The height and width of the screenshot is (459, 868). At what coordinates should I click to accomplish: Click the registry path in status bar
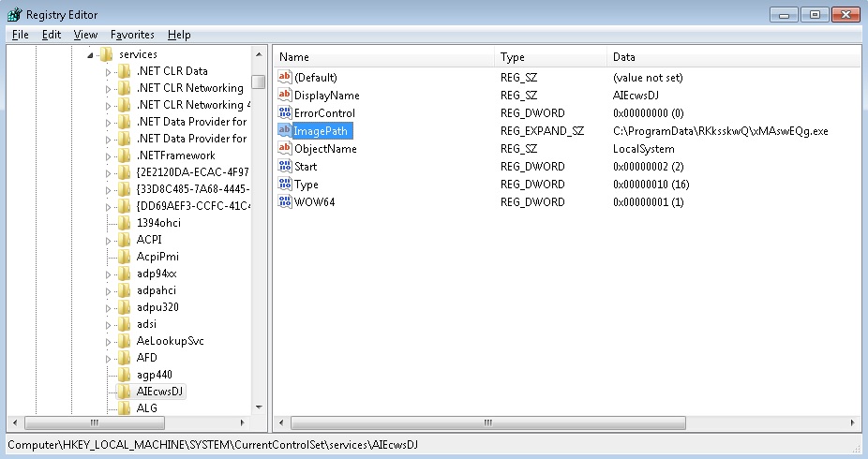[213, 445]
